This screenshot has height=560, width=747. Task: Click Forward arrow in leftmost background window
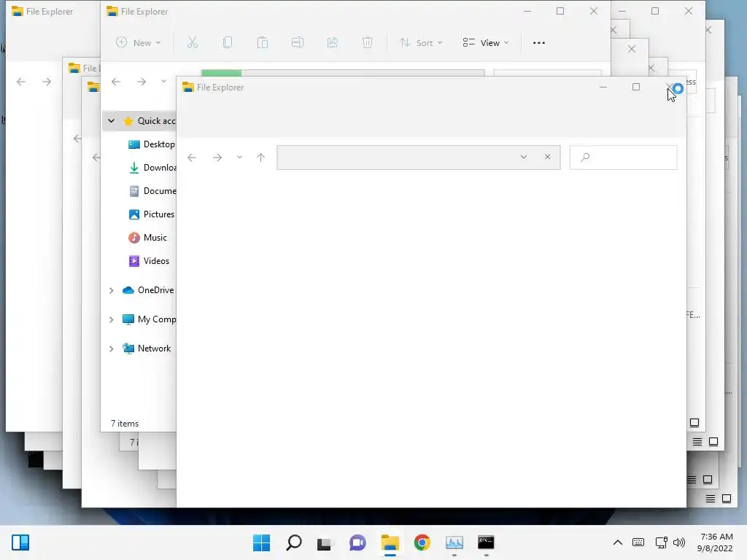pyautogui.click(x=46, y=82)
